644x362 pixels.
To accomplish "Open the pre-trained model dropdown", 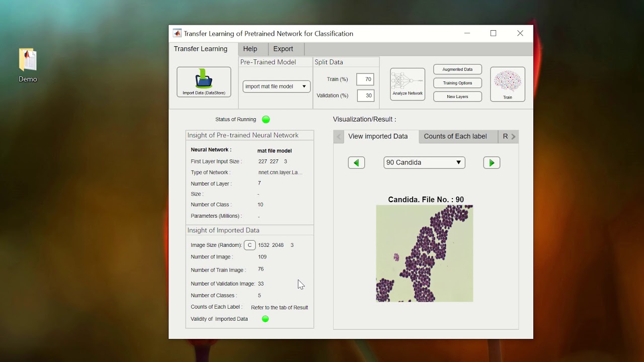I will click(276, 86).
